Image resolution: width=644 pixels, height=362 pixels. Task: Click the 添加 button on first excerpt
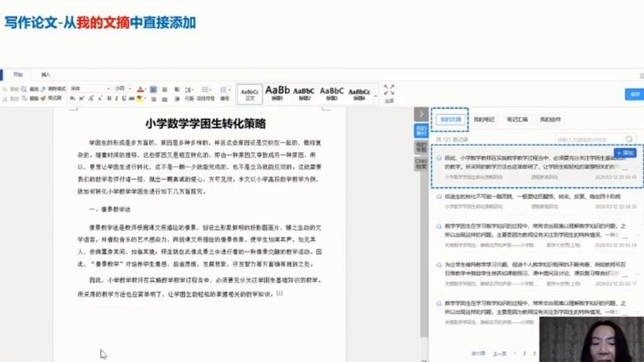tap(625, 153)
